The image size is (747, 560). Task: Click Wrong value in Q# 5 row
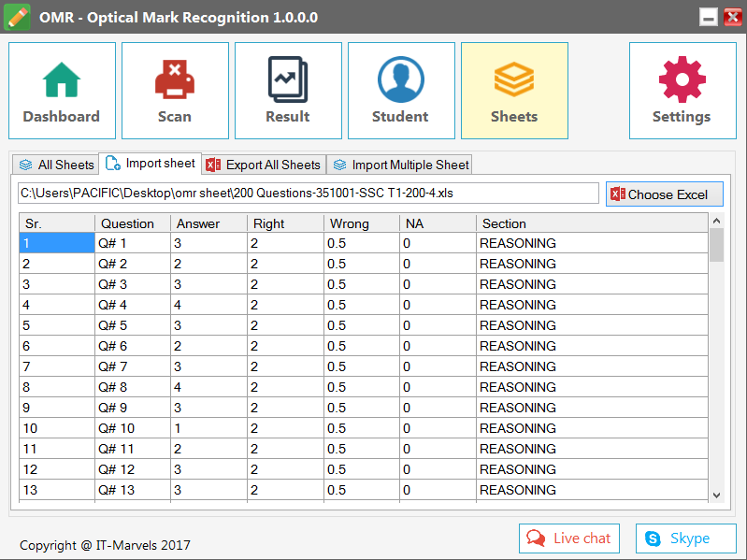[x=362, y=325]
